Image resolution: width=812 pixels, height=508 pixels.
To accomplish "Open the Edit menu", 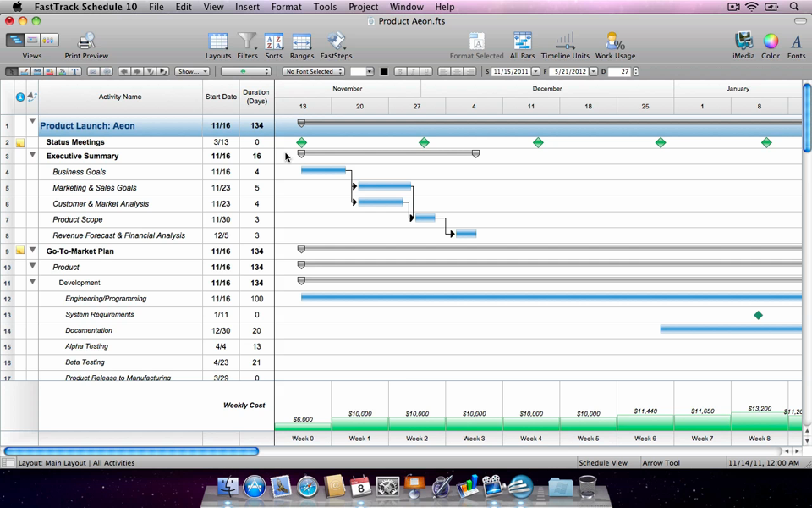I will [x=184, y=7].
